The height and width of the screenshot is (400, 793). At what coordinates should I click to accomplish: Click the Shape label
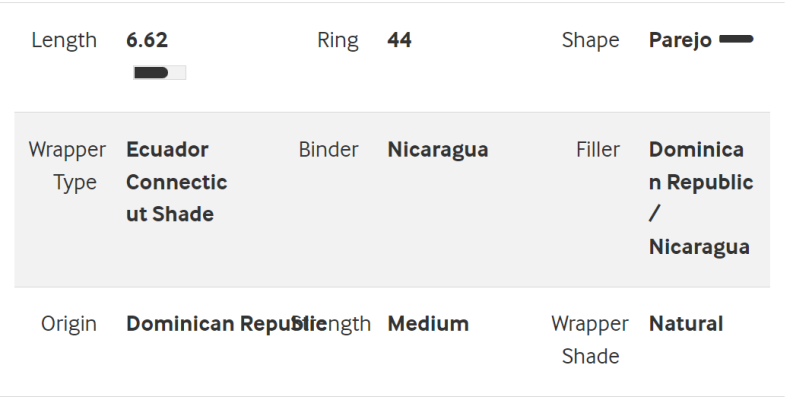tap(591, 41)
